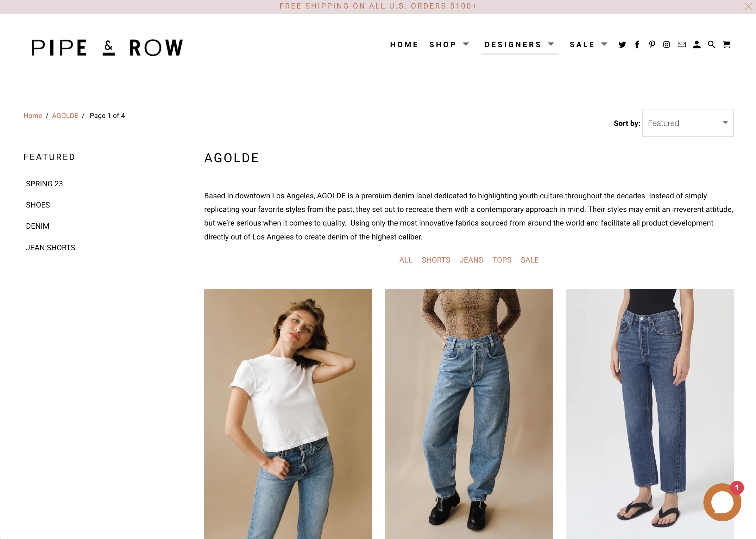Dismiss the free shipping banner
The height and width of the screenshot is (539, 756).
748,7
